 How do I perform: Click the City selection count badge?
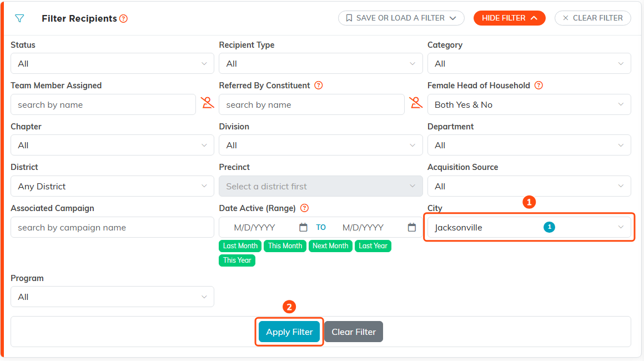(x=549, y=227)
